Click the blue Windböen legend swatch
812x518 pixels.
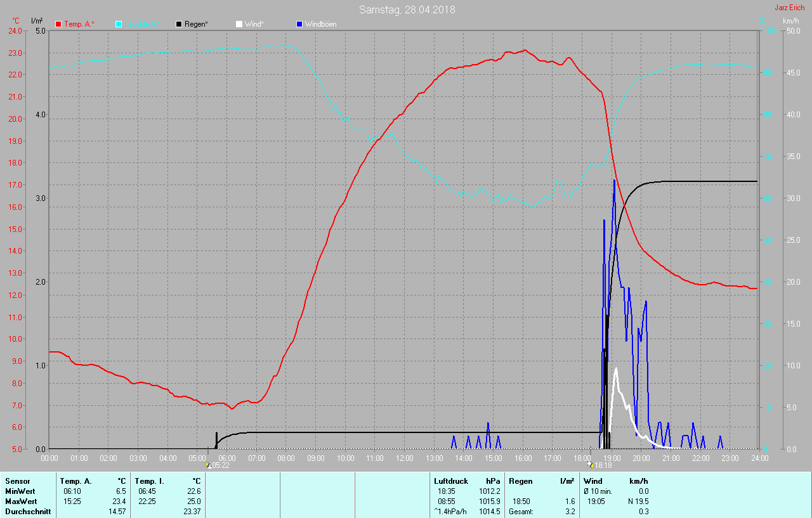coord(299,24)
